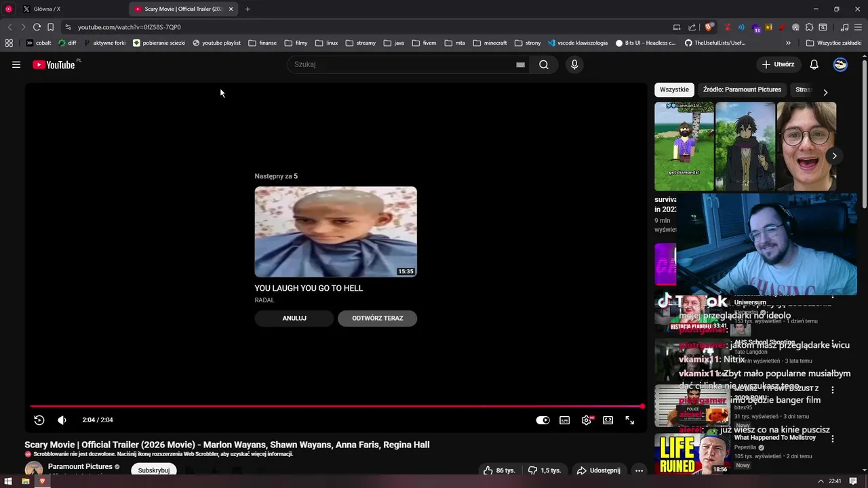868x488 pixels.
Task: Open the taskbar notification center icon
Action: click(x=854, y=481)
